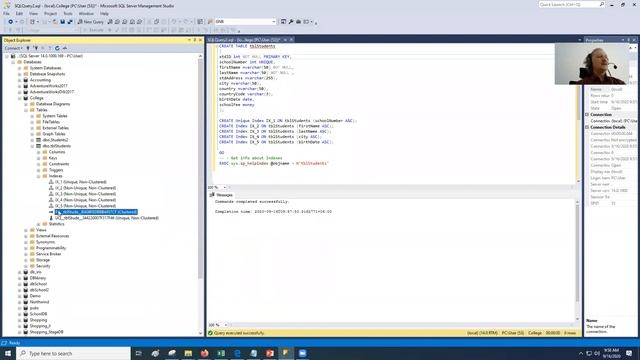Select the FileTables folder
The image size is (640, 360).
coord(51,122)
